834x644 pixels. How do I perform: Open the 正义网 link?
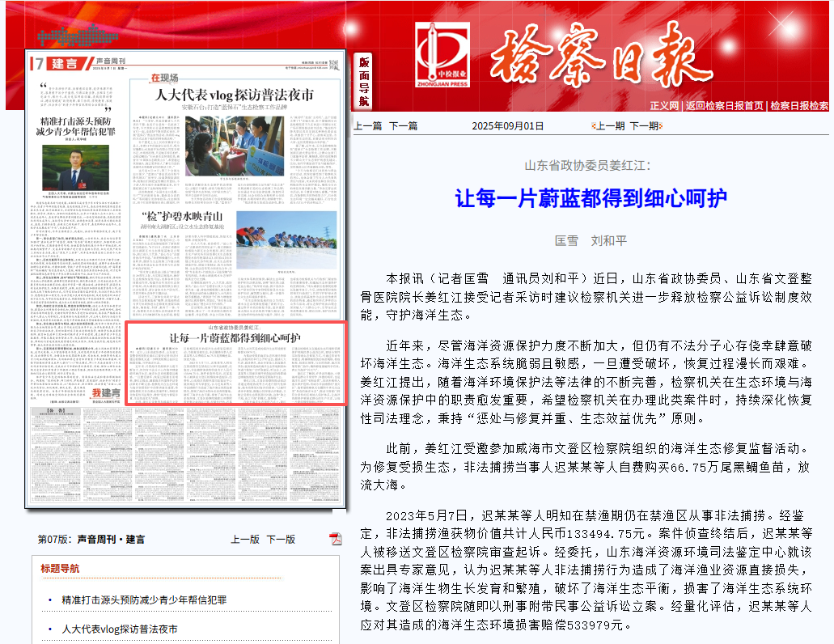click(x=664, y=105)
